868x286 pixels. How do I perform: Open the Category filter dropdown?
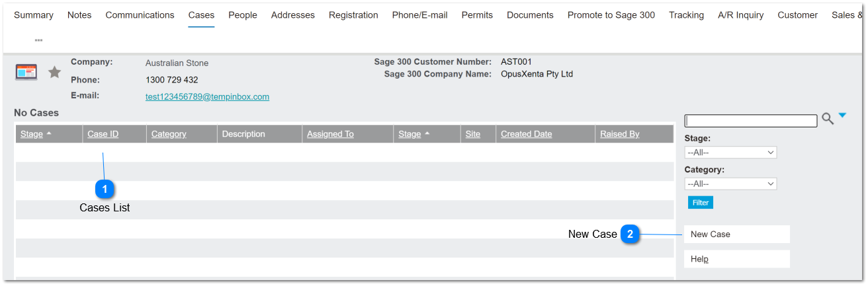pyautogui.click(x=730, y=184)
